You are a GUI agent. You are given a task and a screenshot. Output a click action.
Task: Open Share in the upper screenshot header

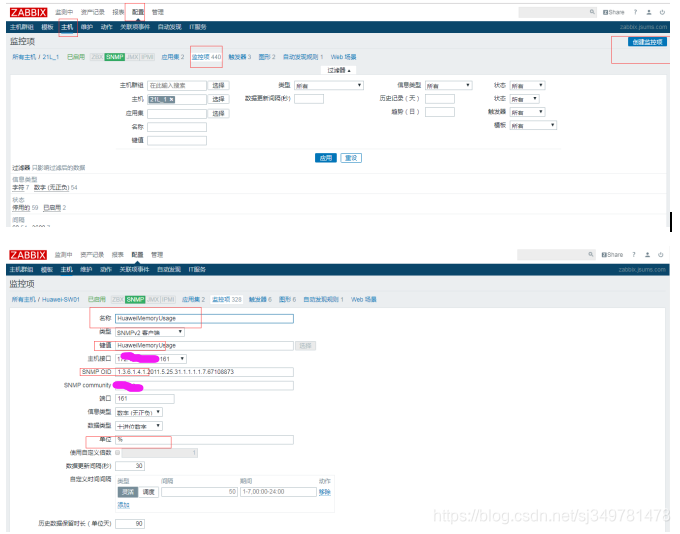[x=614, y=12]
